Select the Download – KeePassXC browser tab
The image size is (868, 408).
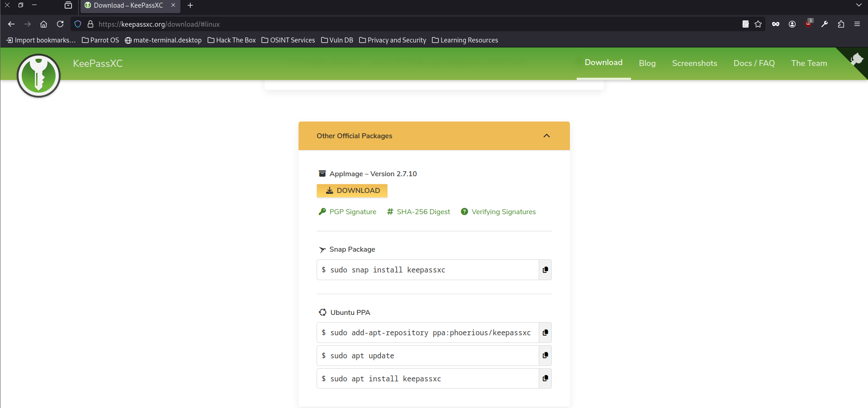[130, 5]
